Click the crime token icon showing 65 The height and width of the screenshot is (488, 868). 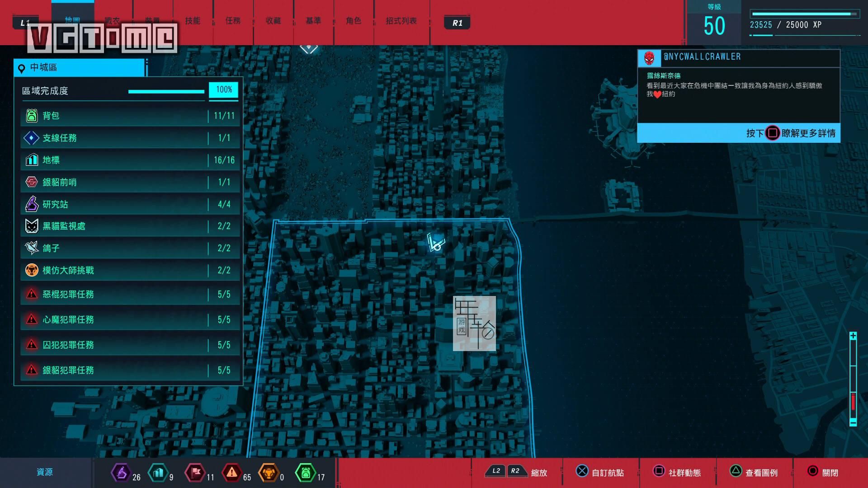pyautogui.click(x=231, y=473)
